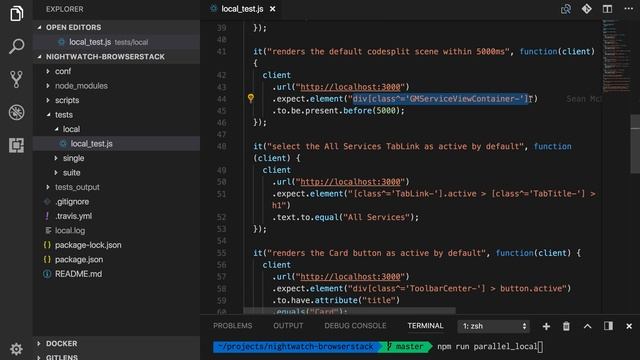Open the Explorer view in activity bar
The width and height of the screenshot is (640, 360).
tap(16, 13)
